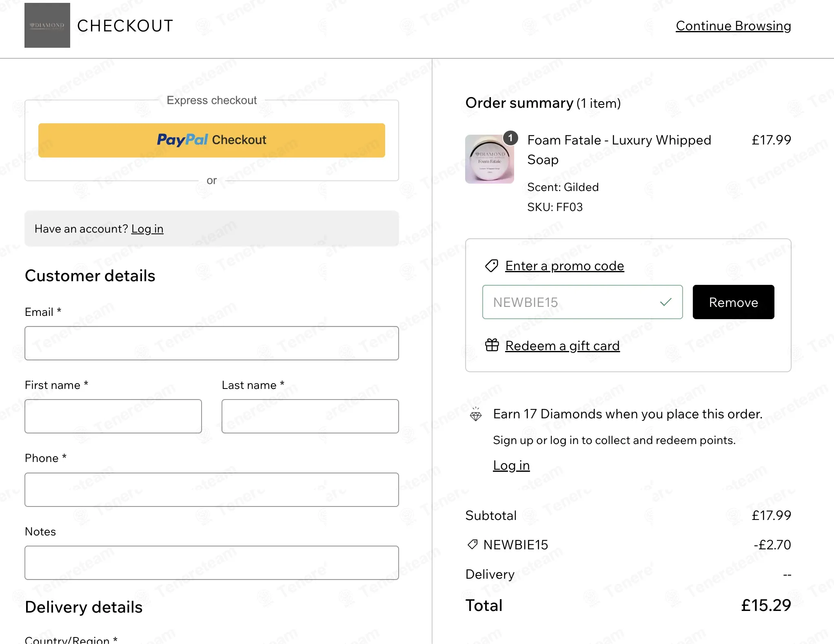Expand Redeem a gift card section

pos(562,346)
